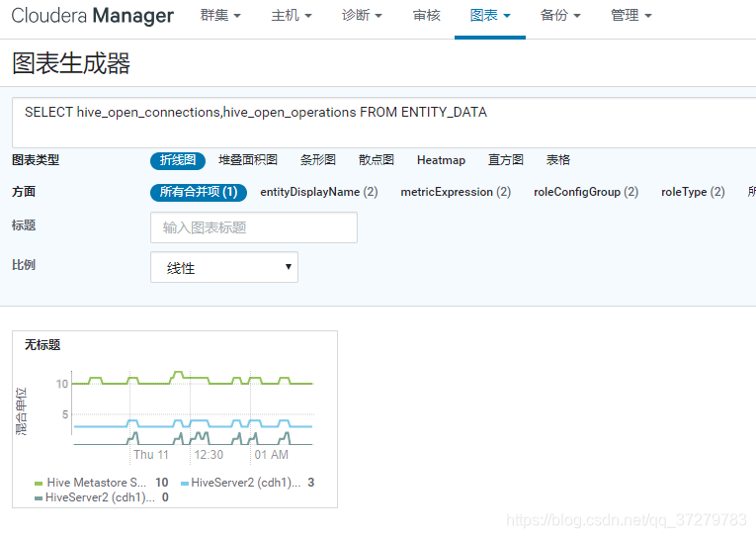Open the 管理 dropdown menu

[631, 16]
